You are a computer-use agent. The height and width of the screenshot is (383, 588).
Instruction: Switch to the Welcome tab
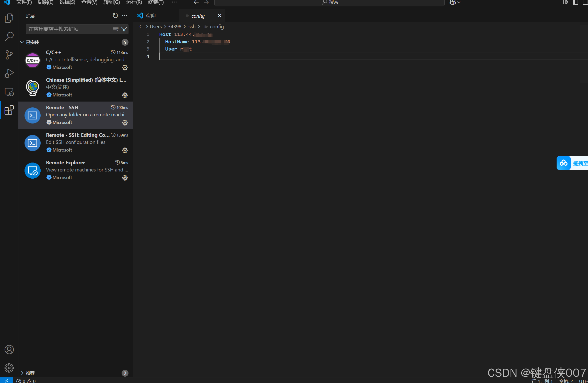(151, 16)
